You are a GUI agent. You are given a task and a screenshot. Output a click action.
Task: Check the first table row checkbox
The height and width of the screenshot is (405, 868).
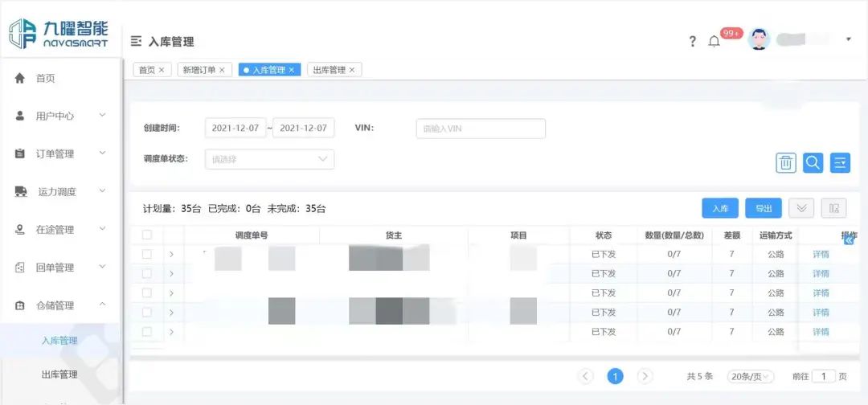coord(146,254)
